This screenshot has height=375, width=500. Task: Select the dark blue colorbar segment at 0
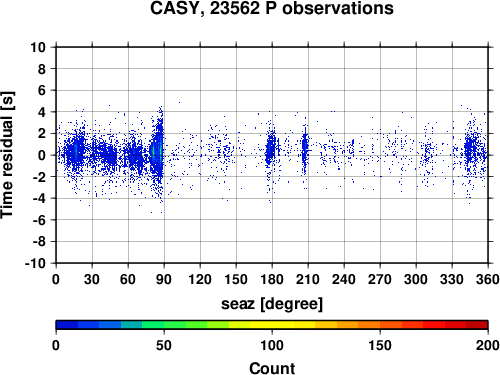point(67,325)
